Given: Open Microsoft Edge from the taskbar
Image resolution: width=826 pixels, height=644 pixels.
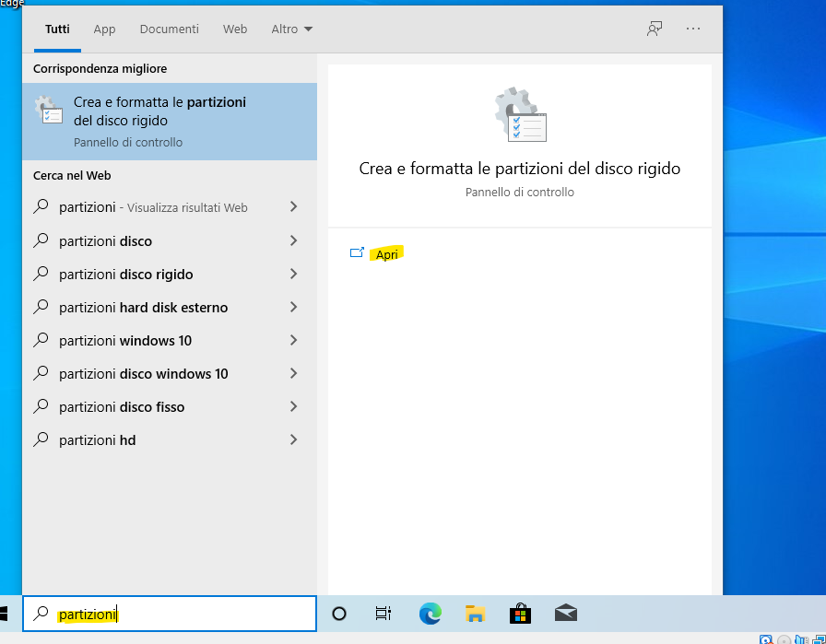Looking at the screenshot, I should click(430, 614).
